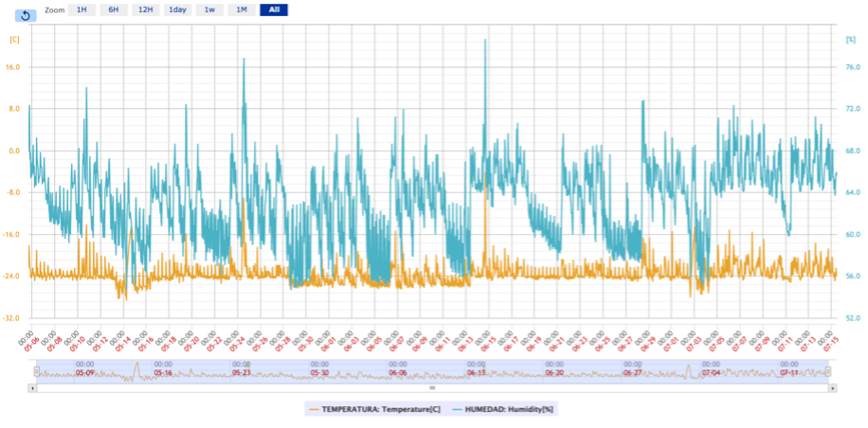Click the navigator left range handle

pyautogui.click(x=37, y=372)
